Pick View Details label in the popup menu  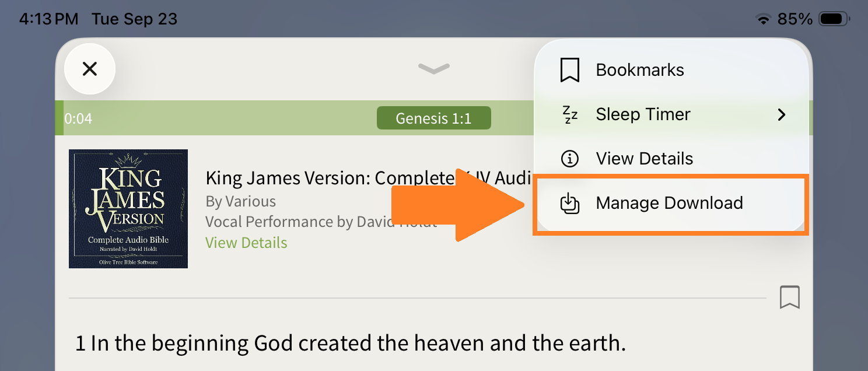click(644, 159)
